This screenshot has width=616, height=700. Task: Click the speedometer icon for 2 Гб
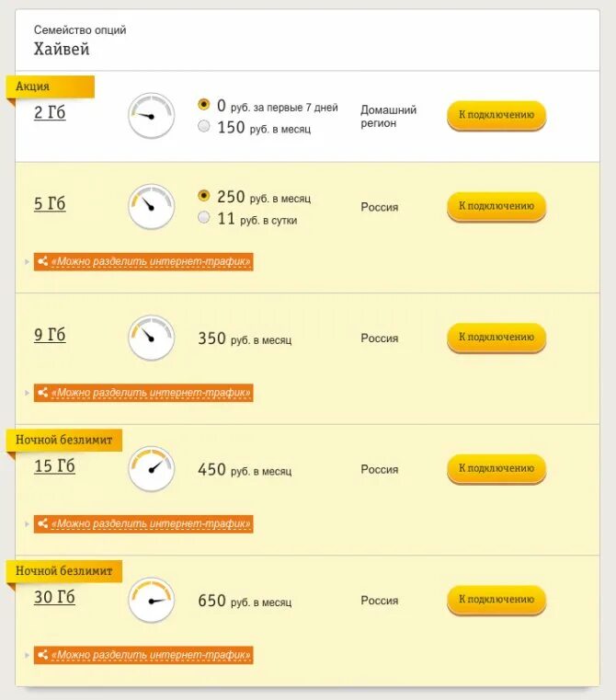152,116
